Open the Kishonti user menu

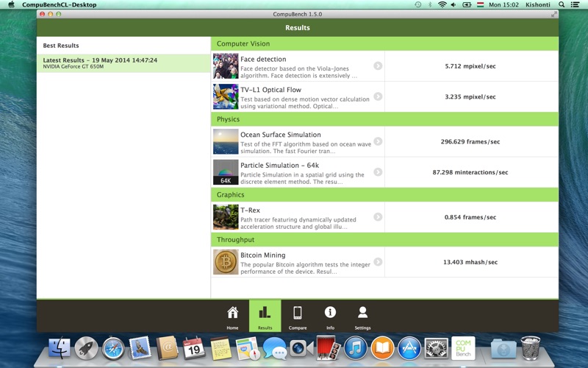click(538, 4)
